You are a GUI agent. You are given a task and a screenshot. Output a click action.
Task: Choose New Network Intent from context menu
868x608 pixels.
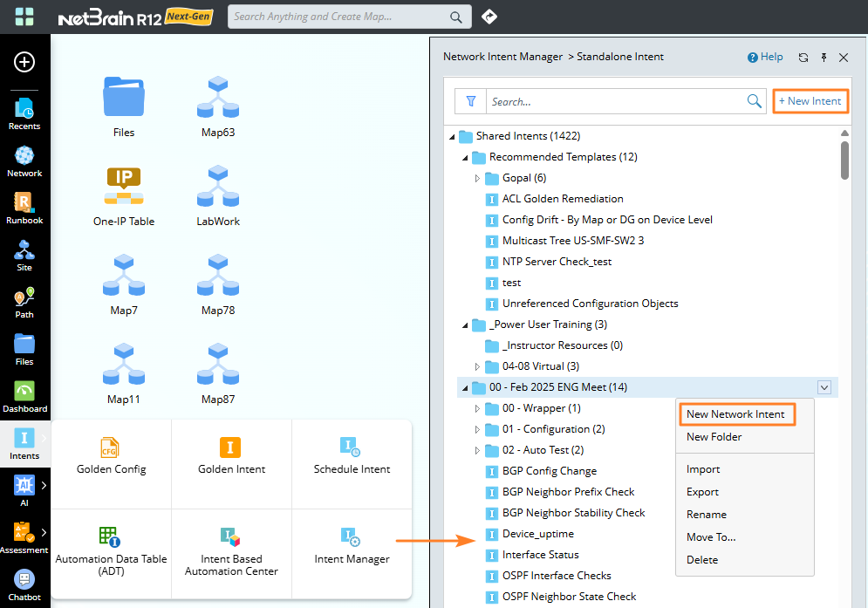(x=735, y=414)
